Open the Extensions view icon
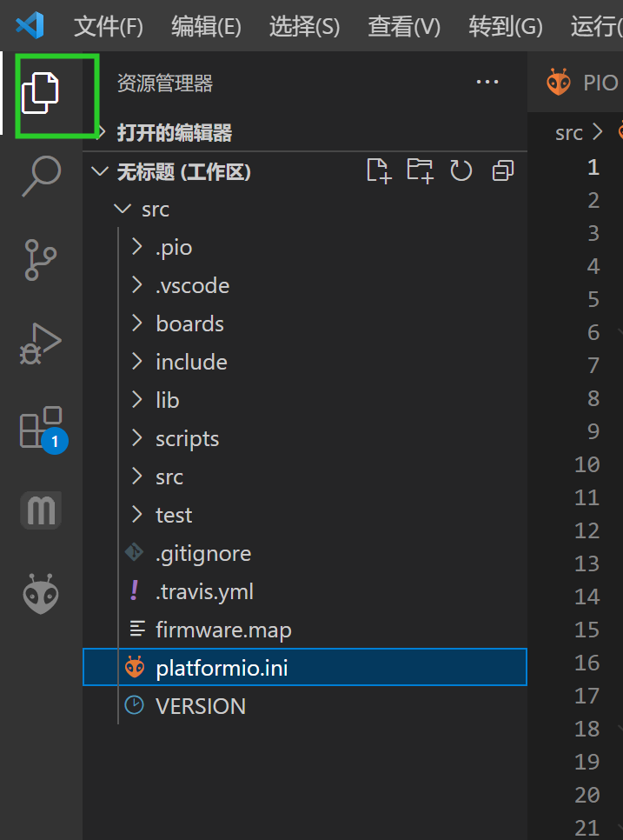Viewport: 623px width, 840px height. pos(41,428)
